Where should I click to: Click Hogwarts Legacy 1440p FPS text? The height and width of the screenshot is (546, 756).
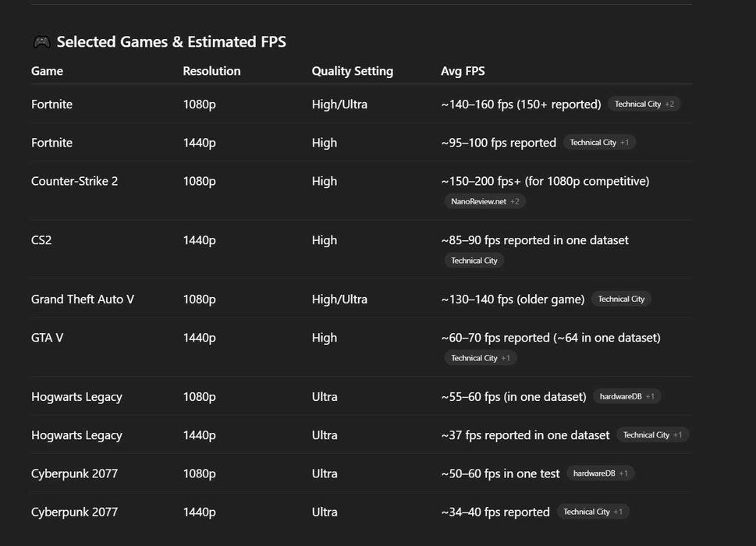tap(525, 435)
